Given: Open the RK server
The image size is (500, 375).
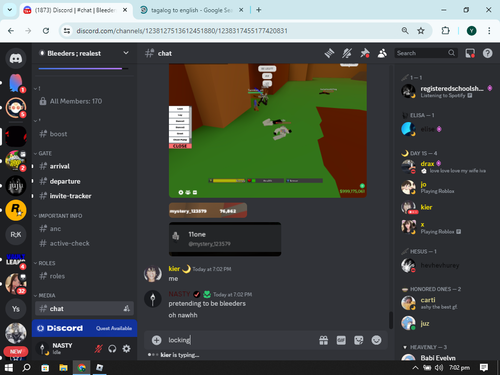Looking at the screenshot, I should pyautogui.click(x=16, y=235).
